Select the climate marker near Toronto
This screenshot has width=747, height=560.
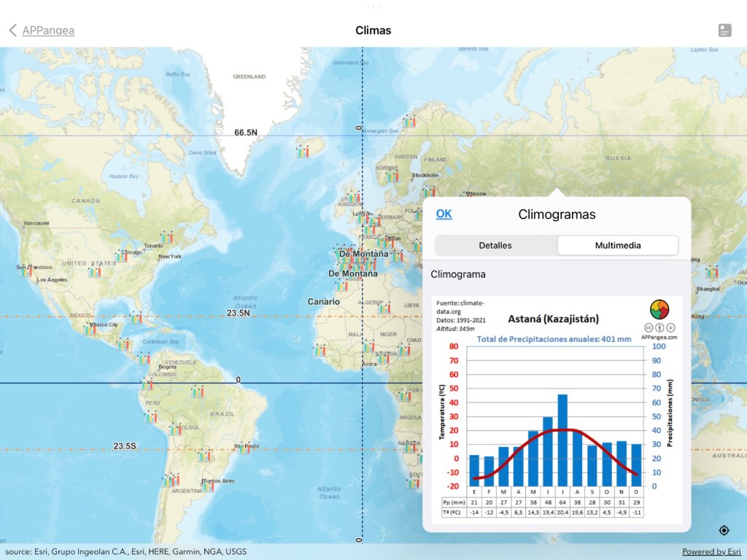(168, 237)
